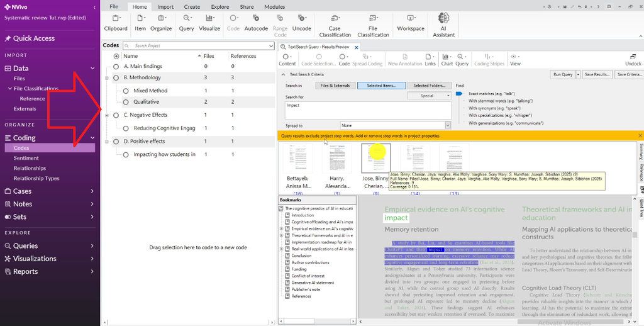Collapse the NVivo navigation sidebar

[x=94, y=7]
